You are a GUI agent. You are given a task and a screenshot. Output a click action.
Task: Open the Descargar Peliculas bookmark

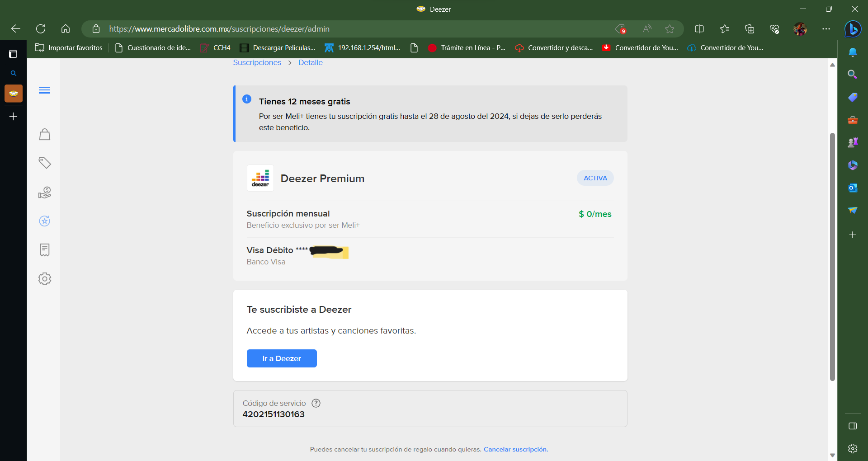(278, 48)
